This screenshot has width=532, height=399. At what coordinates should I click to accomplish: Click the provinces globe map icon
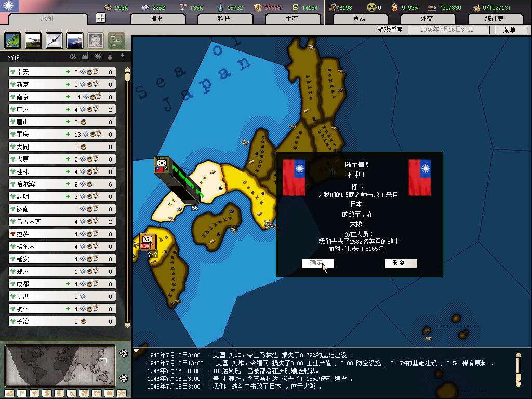[13, 41]
